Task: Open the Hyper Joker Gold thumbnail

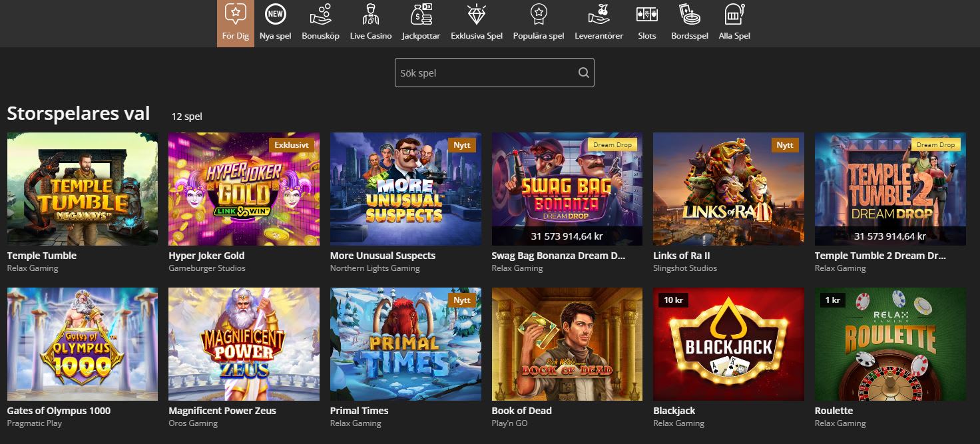Action: coord(244,189)
